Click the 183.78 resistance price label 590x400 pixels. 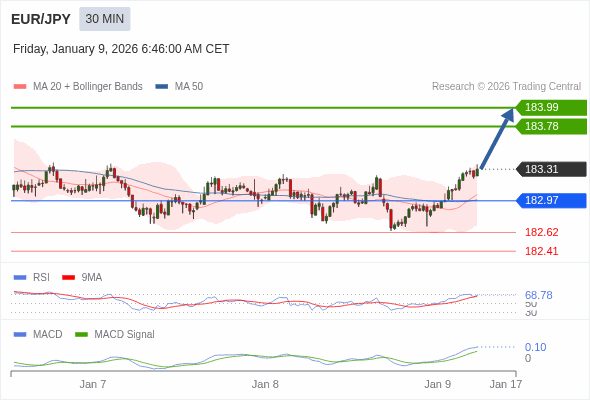click(551, 126)
